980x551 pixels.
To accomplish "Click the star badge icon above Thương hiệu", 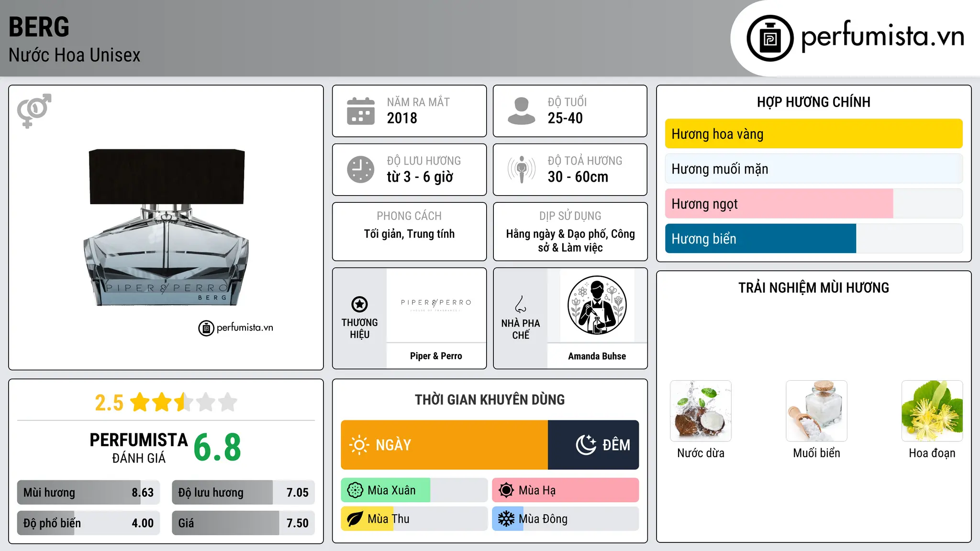I will (359, 304).
